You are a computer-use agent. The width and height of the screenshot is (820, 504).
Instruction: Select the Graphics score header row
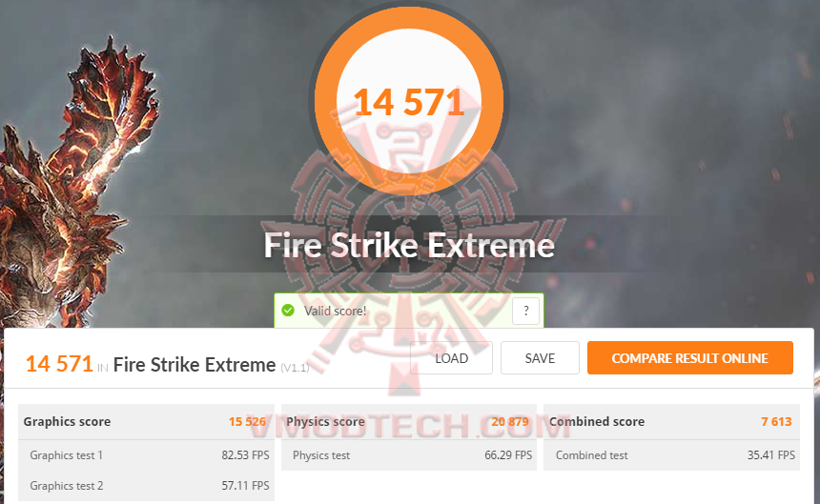click(147, 421)
